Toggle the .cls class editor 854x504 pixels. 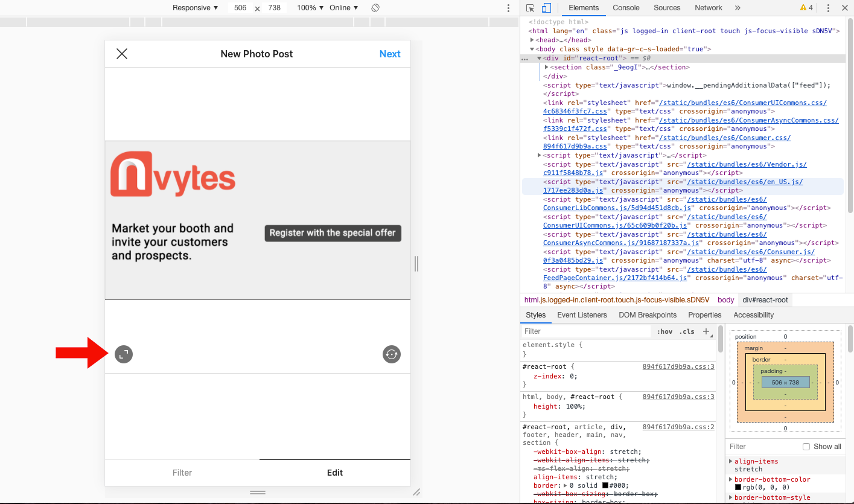point(687,331)
